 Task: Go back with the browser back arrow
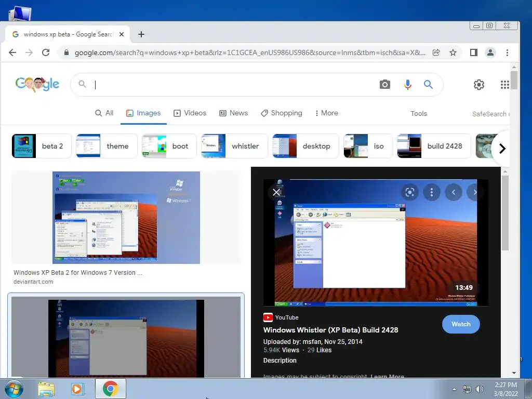click(12, 52)
